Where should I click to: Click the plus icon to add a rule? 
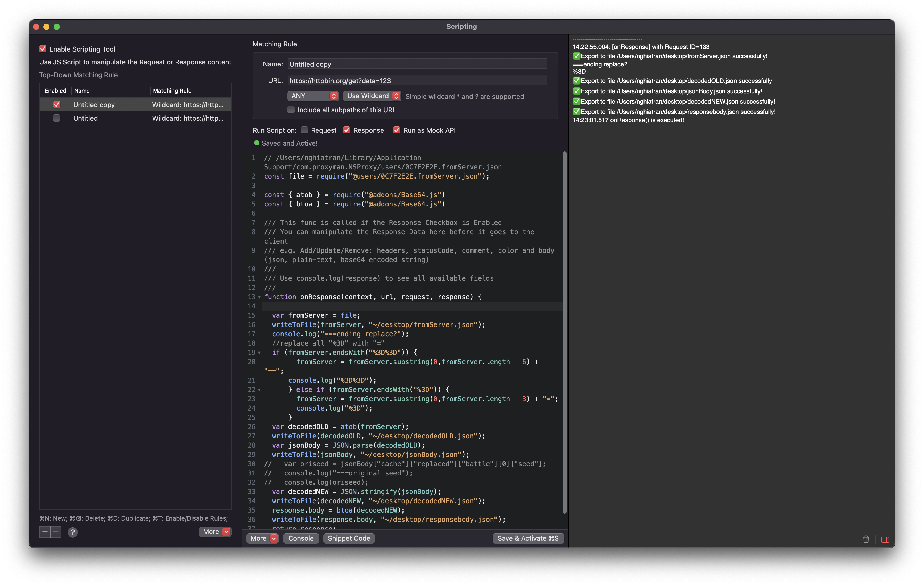pyautogui.click(x=45, y=532)
